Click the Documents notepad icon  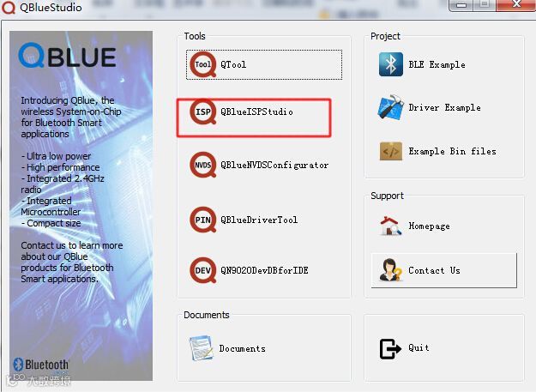pos(202,348)
